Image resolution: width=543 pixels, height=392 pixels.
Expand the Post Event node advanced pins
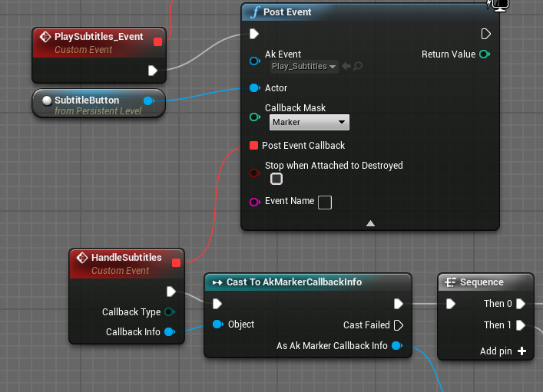(370, 223)
